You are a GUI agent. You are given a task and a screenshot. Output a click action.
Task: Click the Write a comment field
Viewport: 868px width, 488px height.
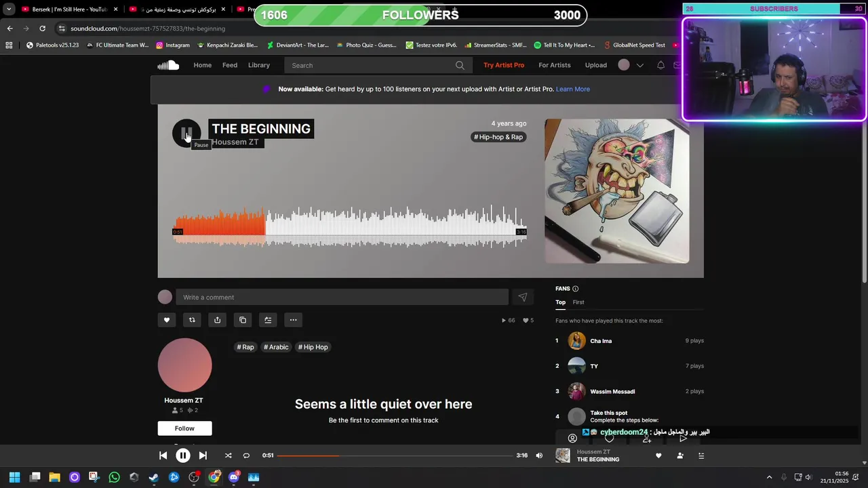342,297
